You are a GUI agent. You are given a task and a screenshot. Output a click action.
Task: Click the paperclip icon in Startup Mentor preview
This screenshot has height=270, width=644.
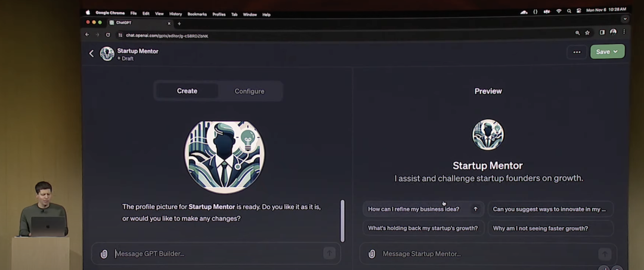coord(371,254)
